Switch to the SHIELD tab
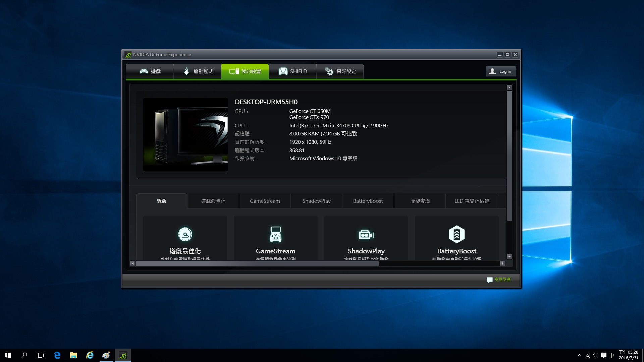Viewport: 644px width, 362px height. pyautogui.click(x=292, y=71)
